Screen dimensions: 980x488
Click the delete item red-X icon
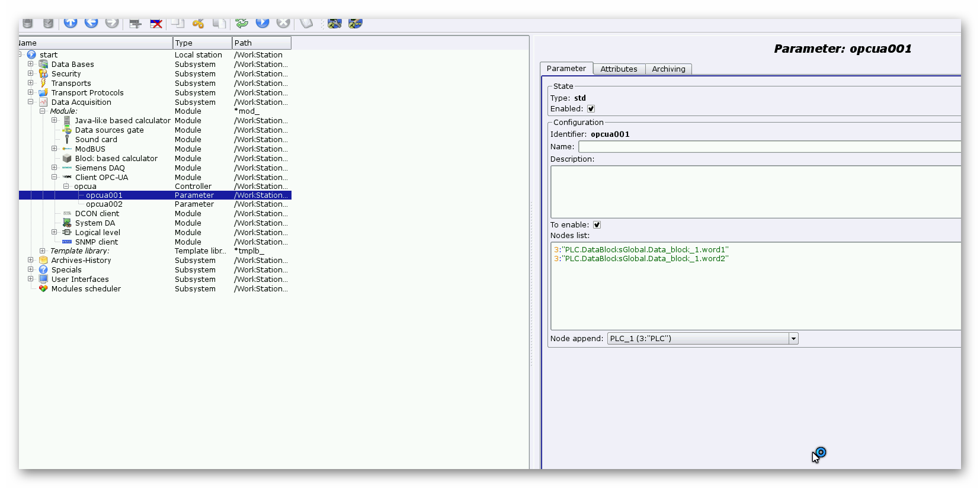click(156, 23)
